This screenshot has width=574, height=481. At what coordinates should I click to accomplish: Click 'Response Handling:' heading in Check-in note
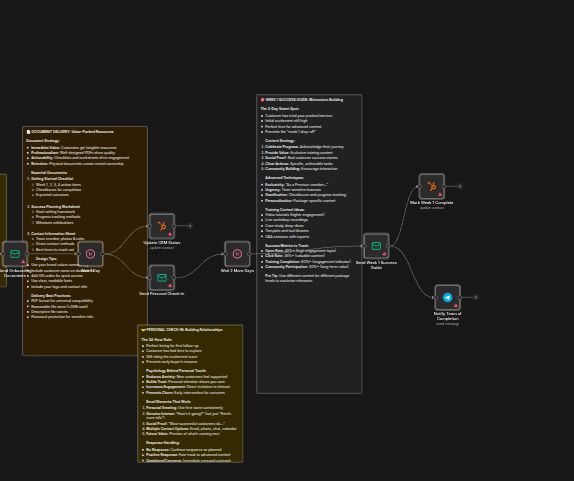pos(163,443)
